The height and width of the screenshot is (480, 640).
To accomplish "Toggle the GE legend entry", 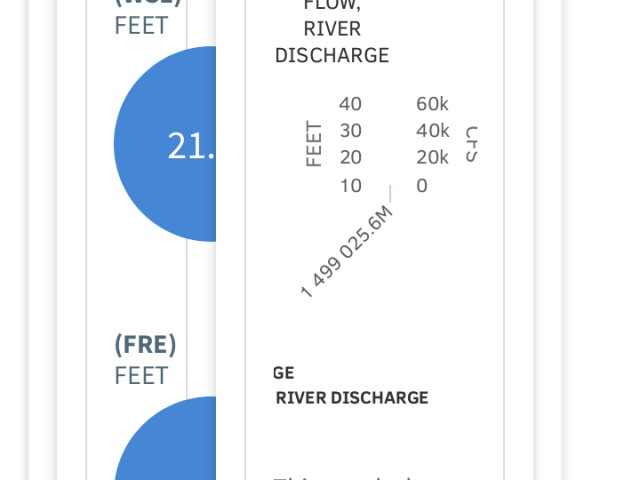I will coord(283,373).
